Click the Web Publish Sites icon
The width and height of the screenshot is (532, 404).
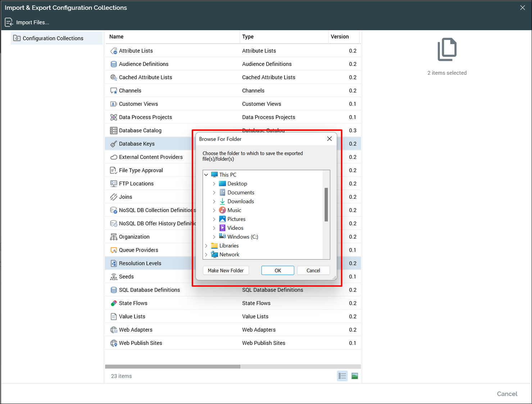(x=114, y=343)
